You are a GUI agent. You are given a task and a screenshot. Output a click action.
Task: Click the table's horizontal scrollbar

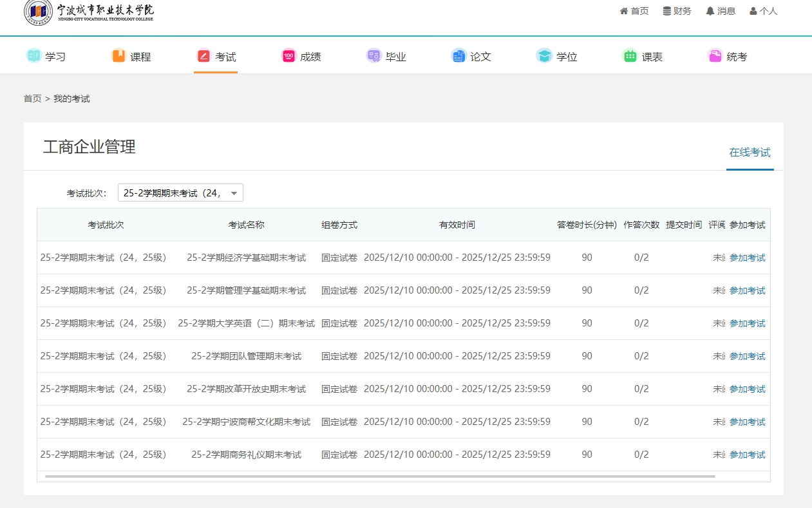[380, 476]
